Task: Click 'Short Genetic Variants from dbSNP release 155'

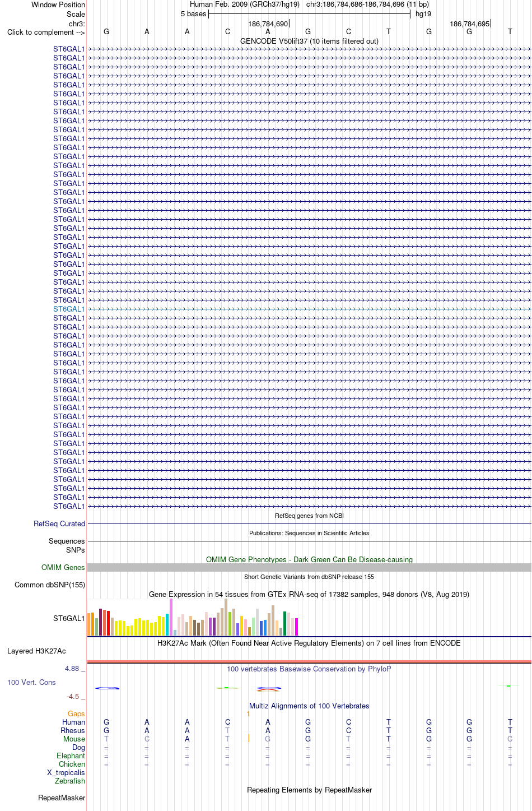Action: 309,577
